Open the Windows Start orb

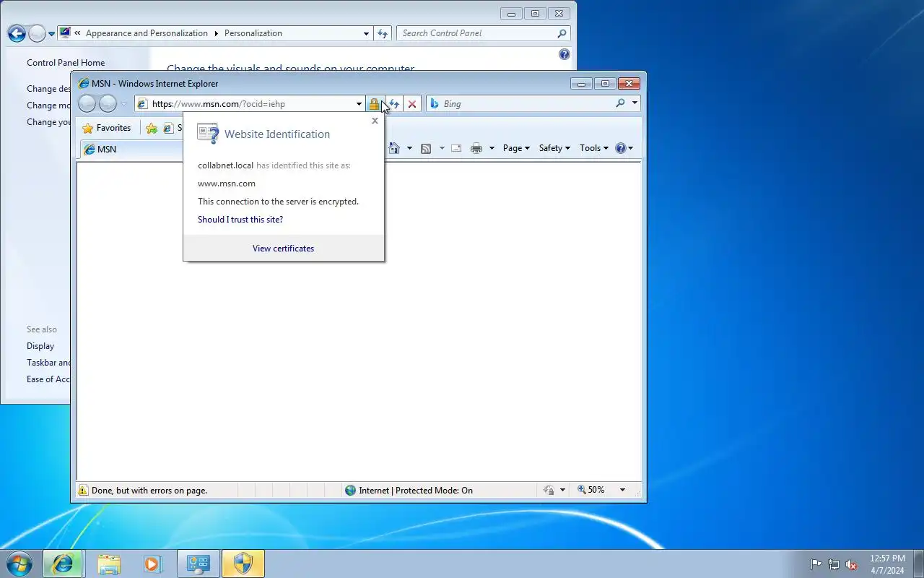[19, 564]
